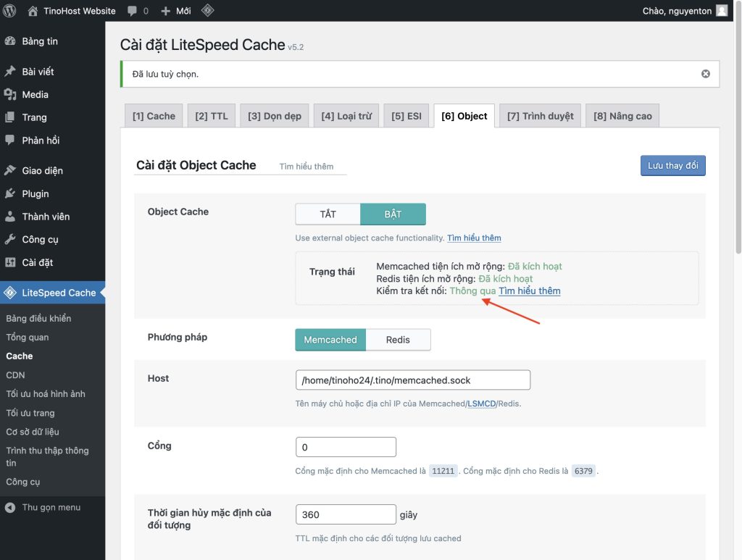This screenshot has width=742, height=560.
Task: Switch to the [2] TTL tab
Action: pyautogui.click(x=212, y=116)
